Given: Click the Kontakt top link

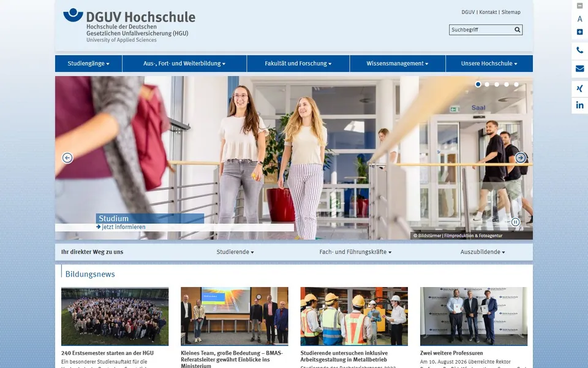Looking at the screenshot, I should tap(488, 12).
